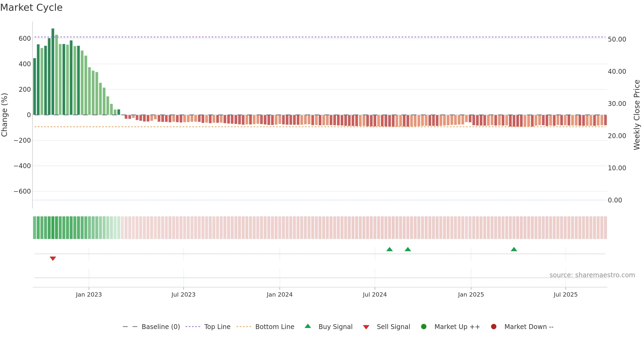Viewport: 644px width, 362px height.
Task: Click the Market Up ++ green circle icon
Action: point(424,327)
